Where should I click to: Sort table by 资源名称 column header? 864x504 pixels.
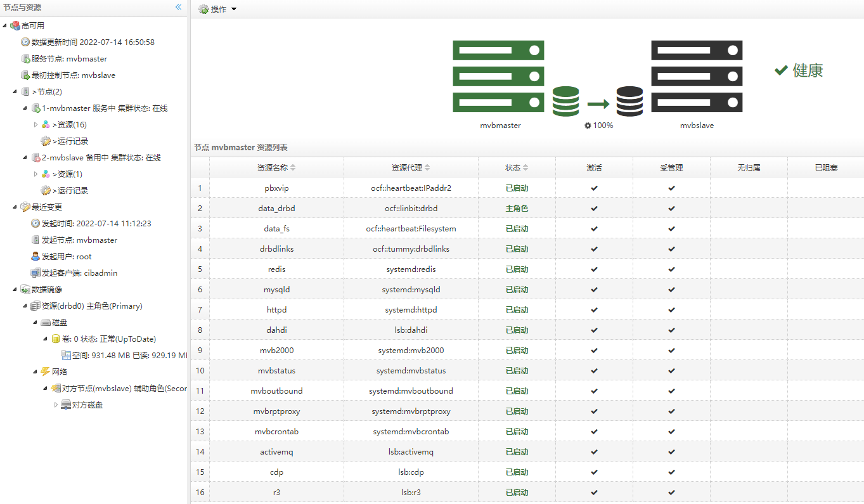(276, 168)
